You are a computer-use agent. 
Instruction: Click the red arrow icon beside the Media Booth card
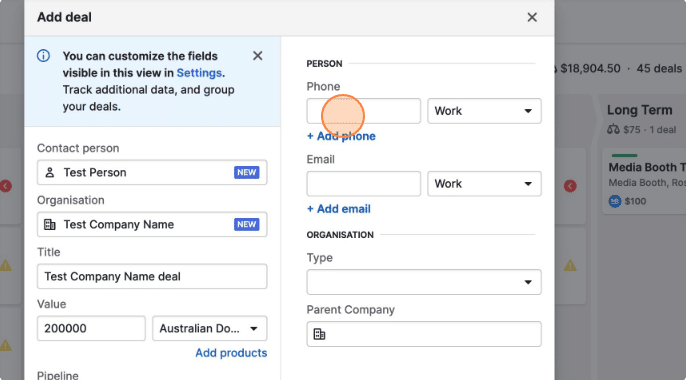pos(570,186)
